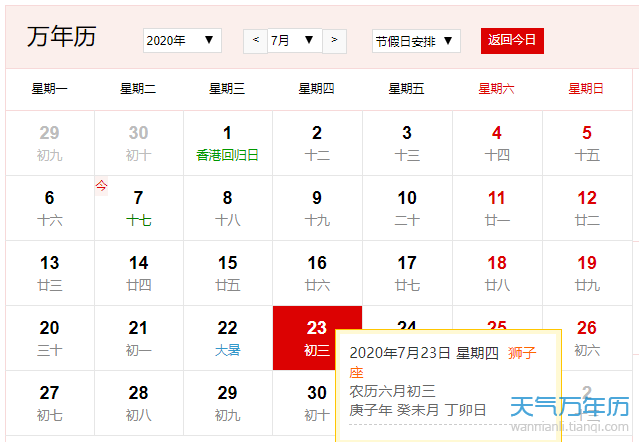The width and height of the screenshot is (639, 442).
Task: Select July 28 初八
Action: coord(139,403)
